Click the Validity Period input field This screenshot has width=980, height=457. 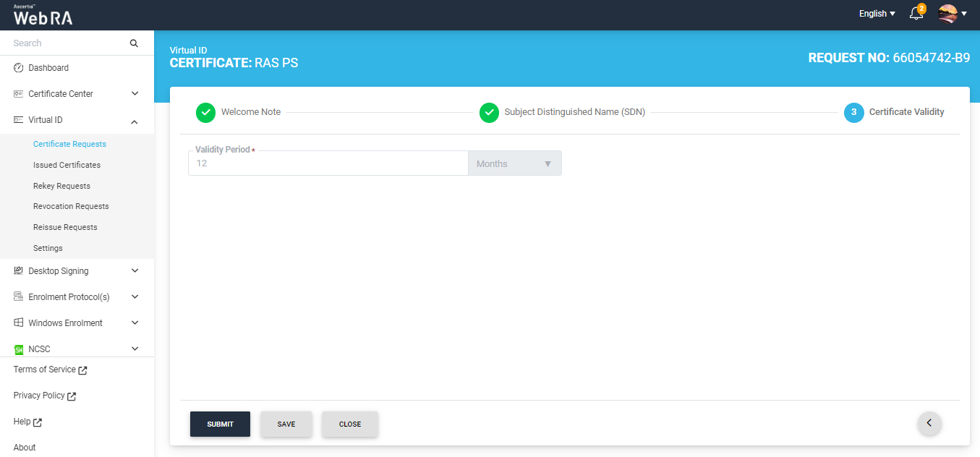pos(328,163)
